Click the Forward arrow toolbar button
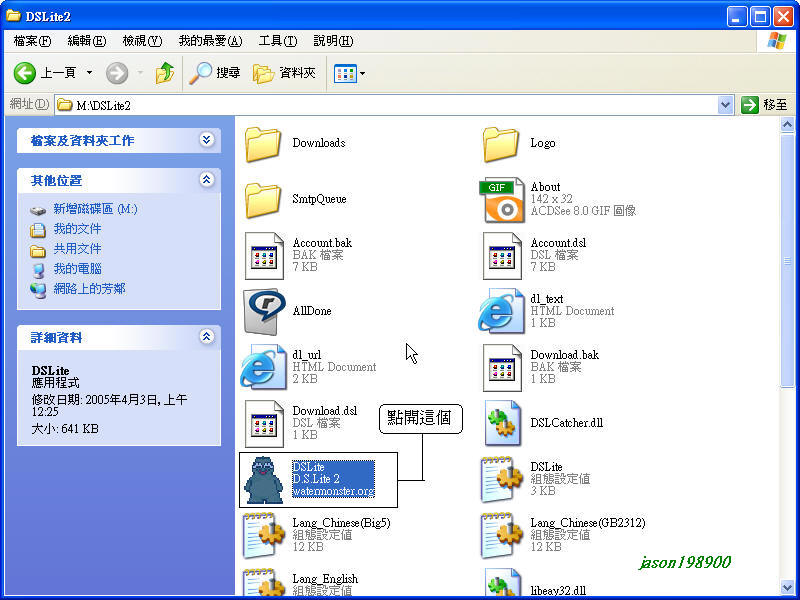800x600 pixels. tap(117, 73)
